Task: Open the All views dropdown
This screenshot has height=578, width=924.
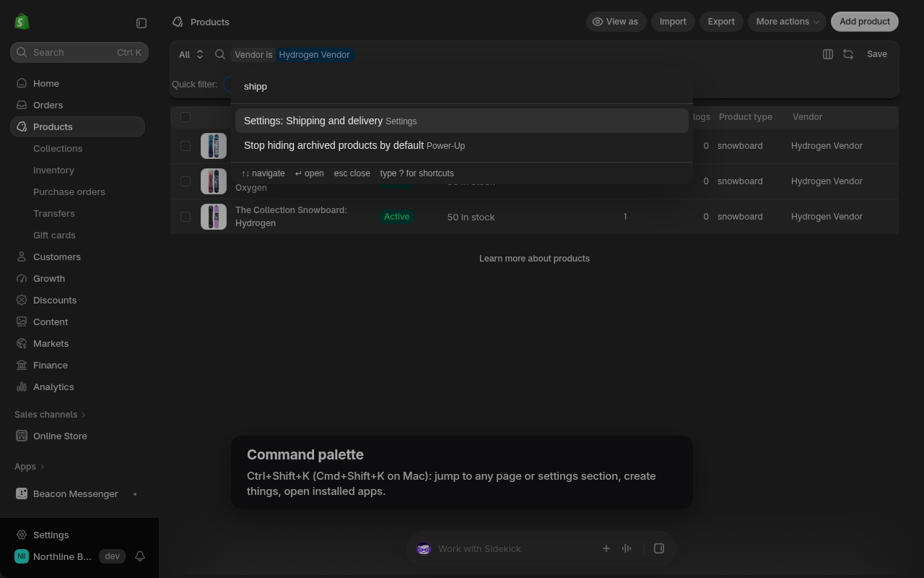Action: point(191,54)
